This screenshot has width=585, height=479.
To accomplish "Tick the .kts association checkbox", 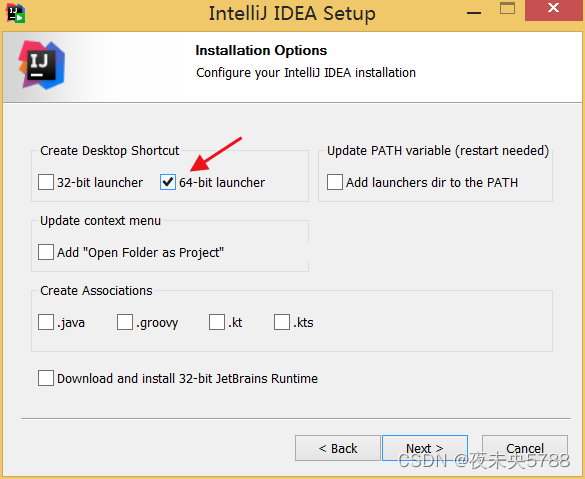I will pos(282,322).
